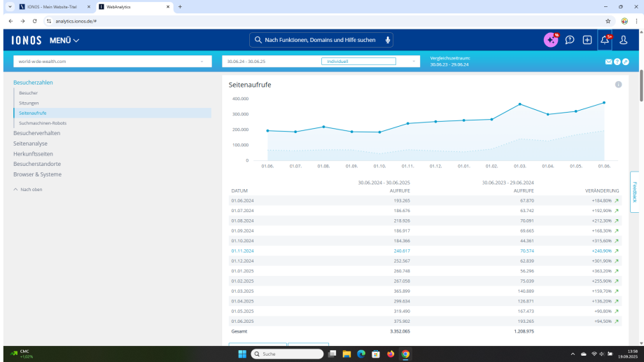This screenshot has width=644, height=362.
Task: Click the info icon beside Seitenaufrufe chart
Action: [x=618, y=85]
